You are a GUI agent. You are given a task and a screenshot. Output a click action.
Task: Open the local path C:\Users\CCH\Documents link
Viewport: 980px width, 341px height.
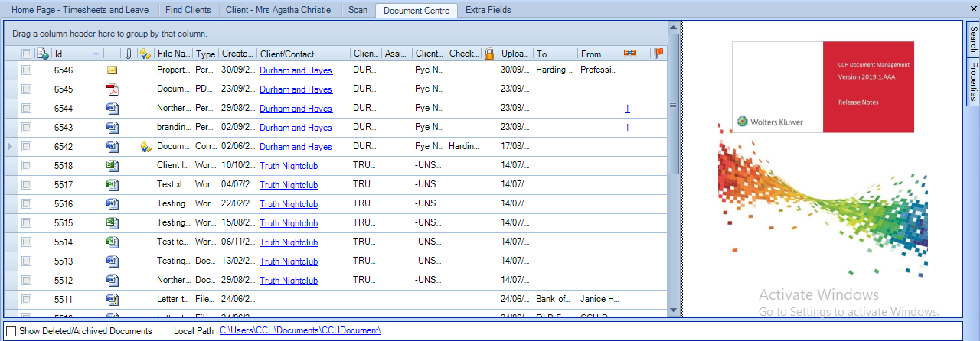pyautogui.click(x=300, y=330)
